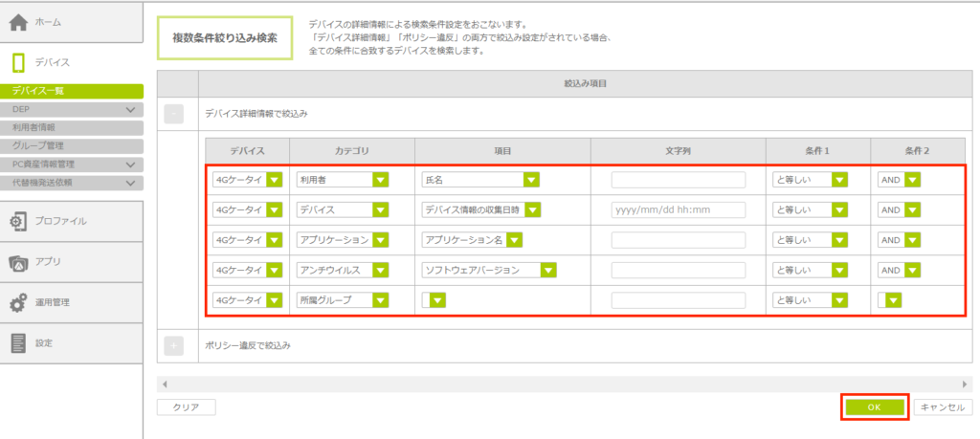Viewport: 980px width, 439px height.
Task: Open the 利用者 category dropdown
Action: point(380,180)
